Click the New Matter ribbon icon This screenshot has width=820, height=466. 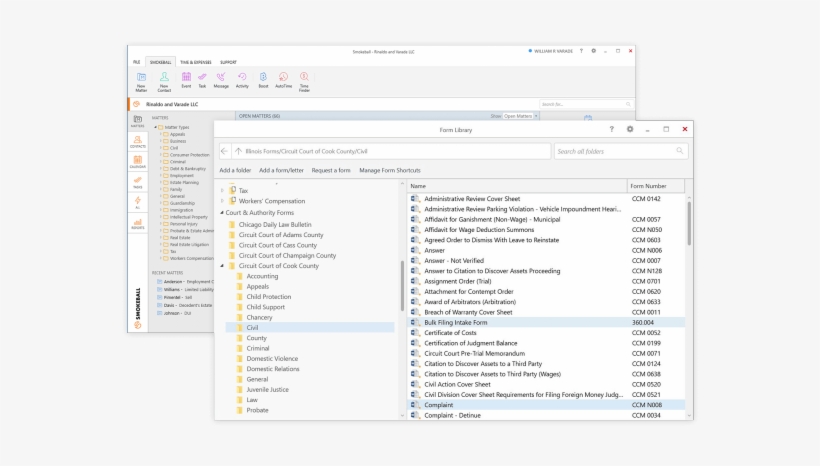point(141,78)
